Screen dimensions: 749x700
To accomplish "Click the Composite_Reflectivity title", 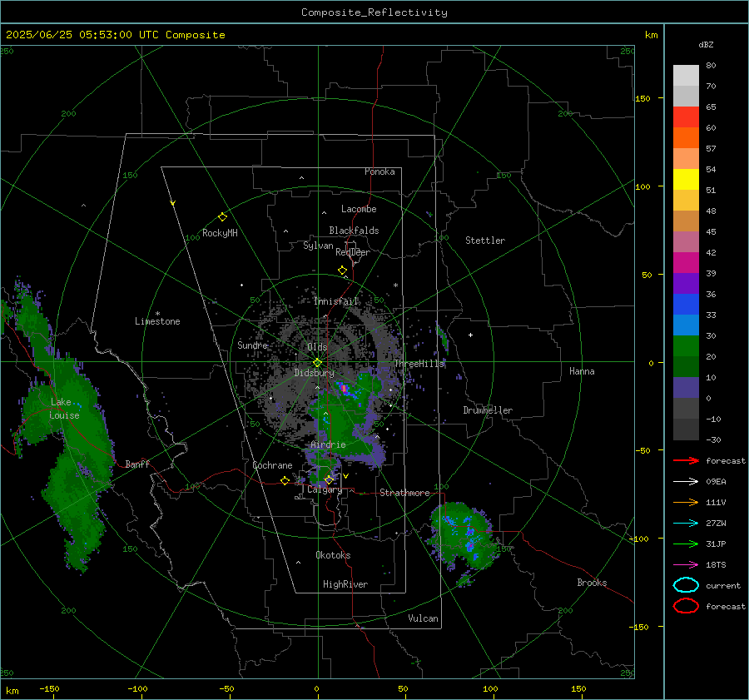I will click(374, 12).
